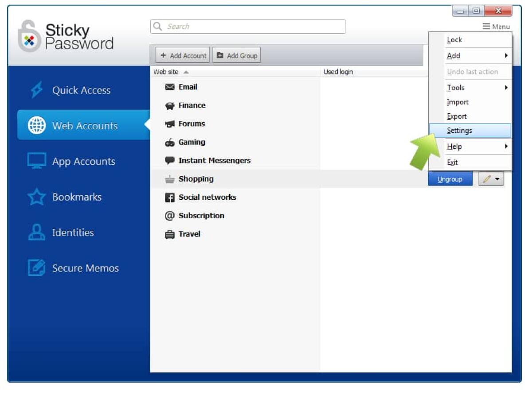Click inside the Search field
The height and width of the screenshot is (395, 532).
248,26
